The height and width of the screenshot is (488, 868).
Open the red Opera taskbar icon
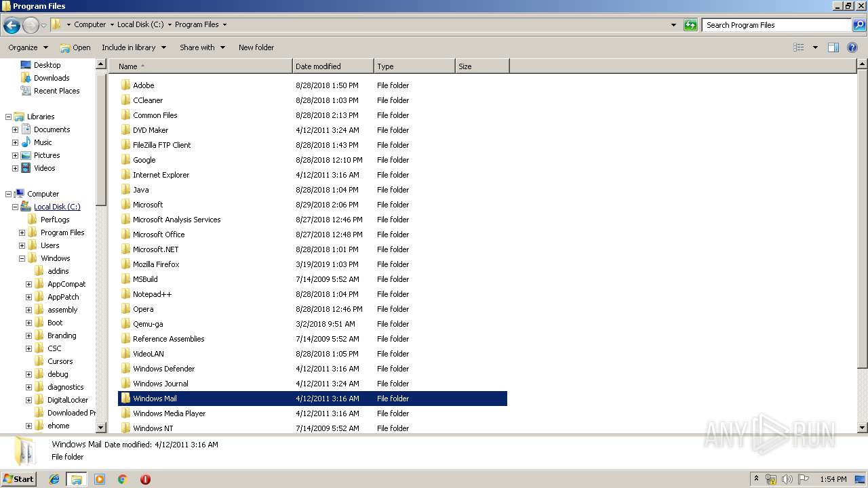(x=145, y=479)
